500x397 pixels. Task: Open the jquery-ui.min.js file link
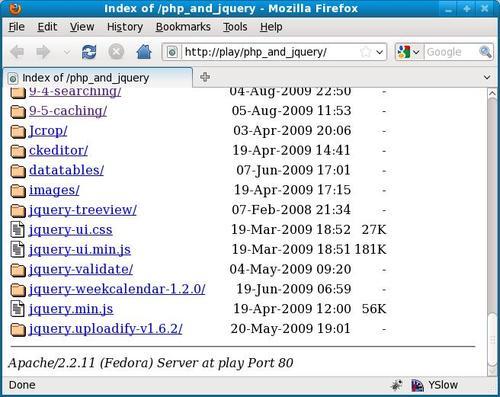pyautogui.click(x=80, y=249)
